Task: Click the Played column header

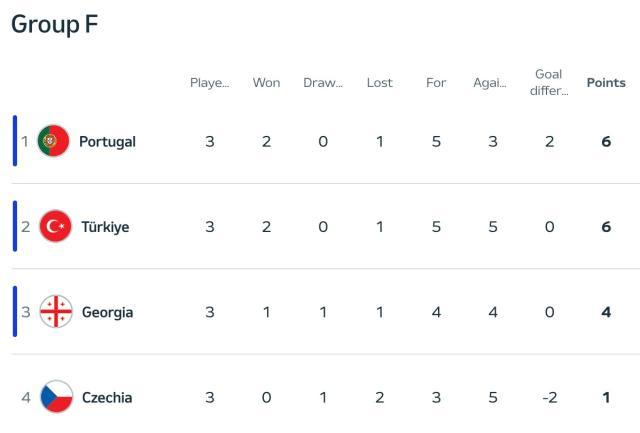Action: click(x=210, y=83)
